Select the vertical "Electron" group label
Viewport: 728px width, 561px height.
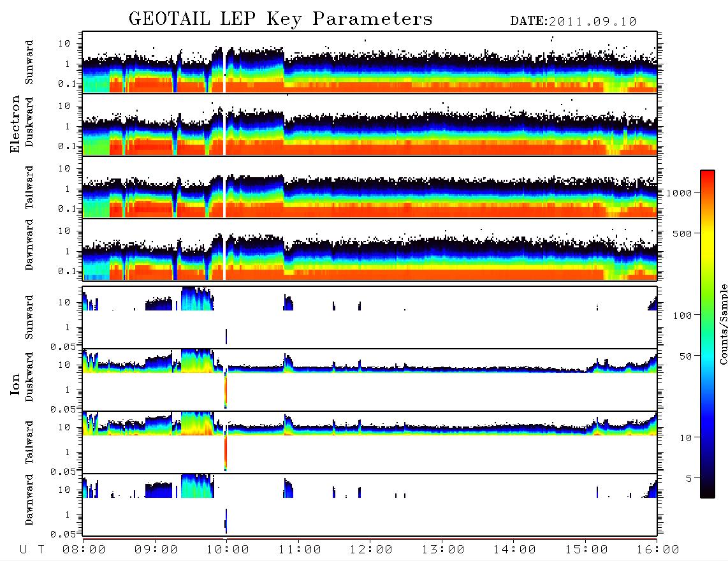pyautogui.click(x=15, y=124)
